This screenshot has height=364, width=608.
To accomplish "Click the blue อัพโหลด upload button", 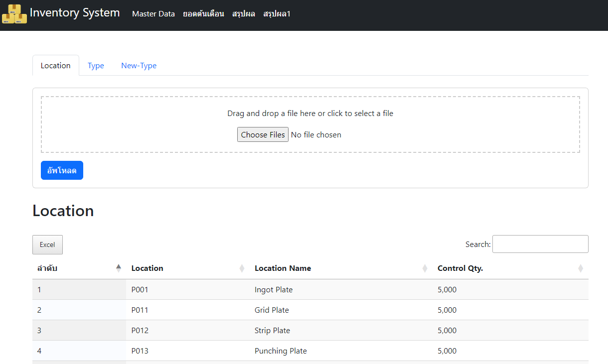I will click(x=62, y=170).
